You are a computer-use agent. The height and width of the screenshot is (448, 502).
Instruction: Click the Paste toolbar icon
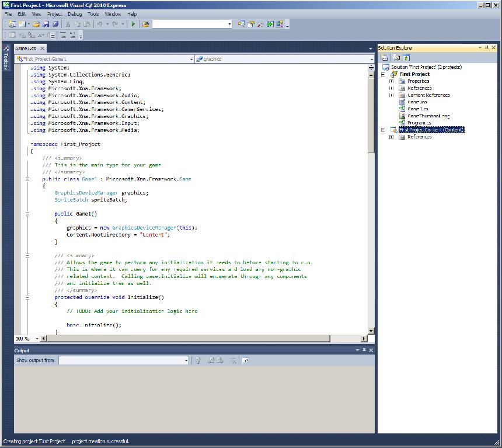pos(87,24)
